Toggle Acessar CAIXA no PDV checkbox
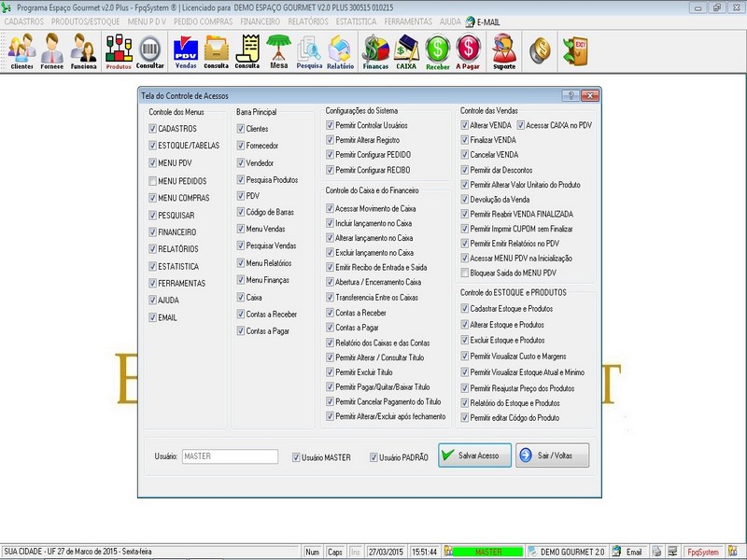747x560 pixels. click(x=521, y=125)
